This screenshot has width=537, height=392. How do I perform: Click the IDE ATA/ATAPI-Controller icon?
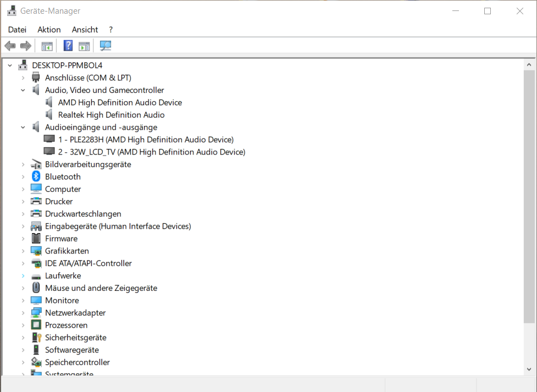point(36,263)
